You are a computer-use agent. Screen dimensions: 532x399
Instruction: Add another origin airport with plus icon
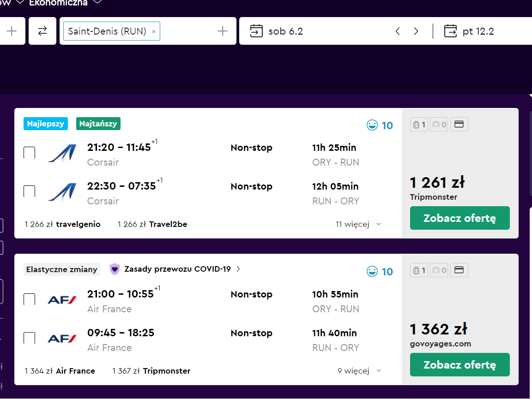[x=12, y=31]
